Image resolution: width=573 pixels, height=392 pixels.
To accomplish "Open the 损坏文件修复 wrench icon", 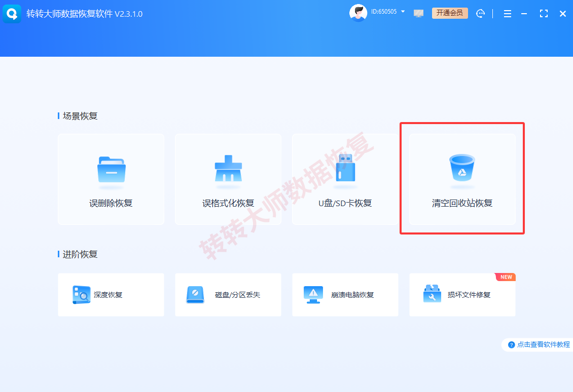I will [433, 294].
